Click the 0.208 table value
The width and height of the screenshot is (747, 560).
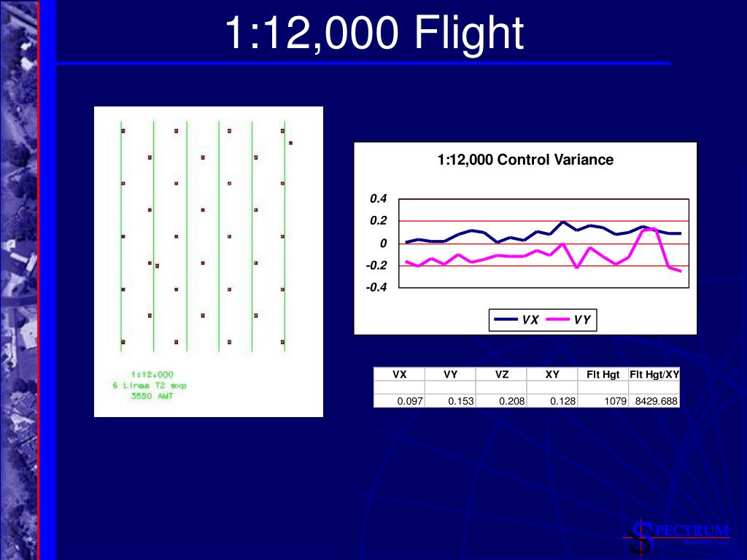click(x=512, y=401)
